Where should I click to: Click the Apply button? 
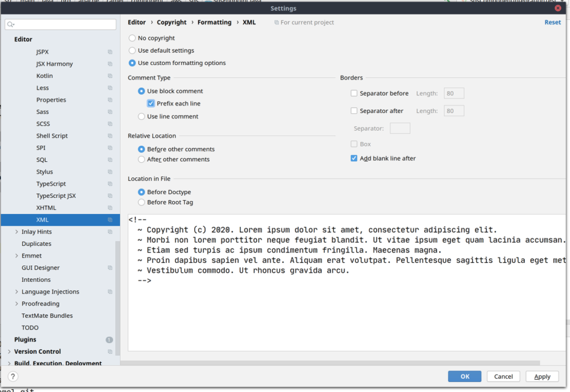coord(542,376)
